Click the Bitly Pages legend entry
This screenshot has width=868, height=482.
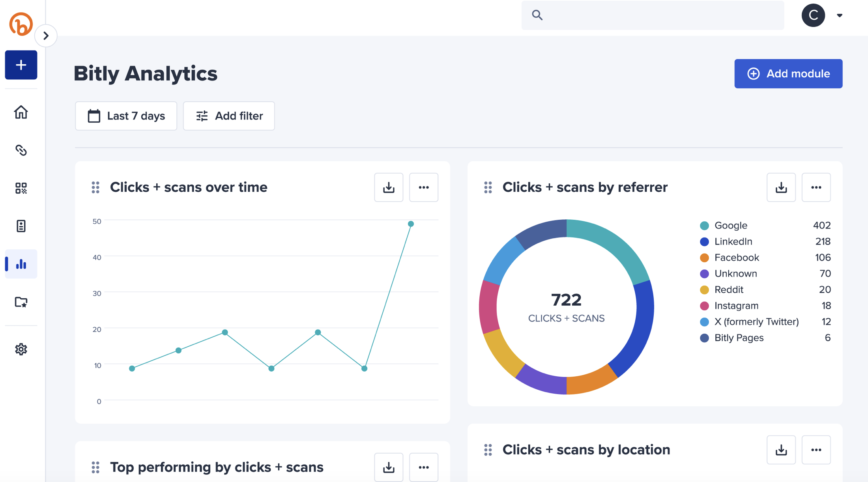(x=765, y=338)
